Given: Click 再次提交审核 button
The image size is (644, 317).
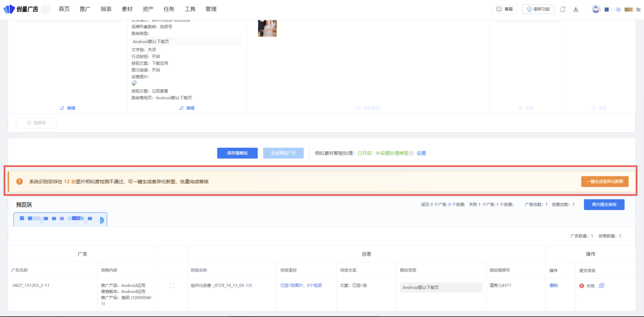Looking at the screenshot, I should 604,205.
